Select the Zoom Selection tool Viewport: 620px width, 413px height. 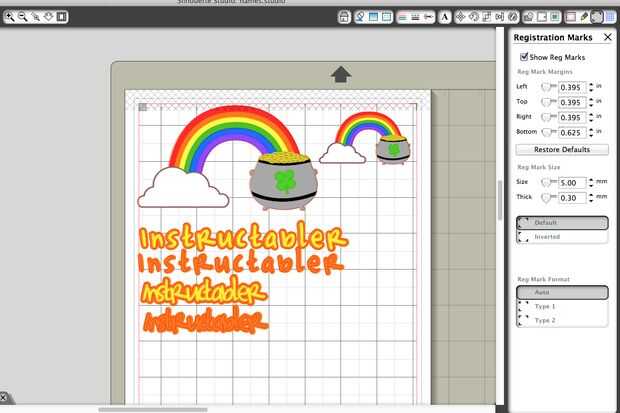point(36,17)
